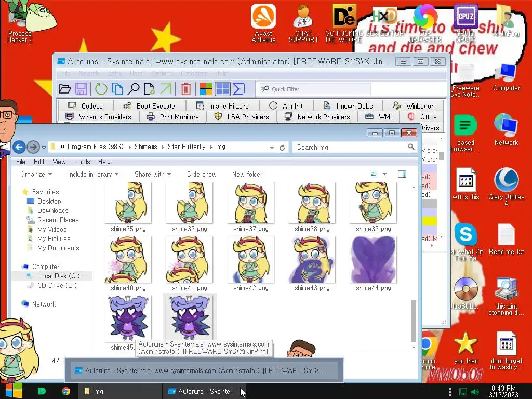Open the Winsock Providers tab
This screenshot has width=532, height=399.
click(98, 117)
